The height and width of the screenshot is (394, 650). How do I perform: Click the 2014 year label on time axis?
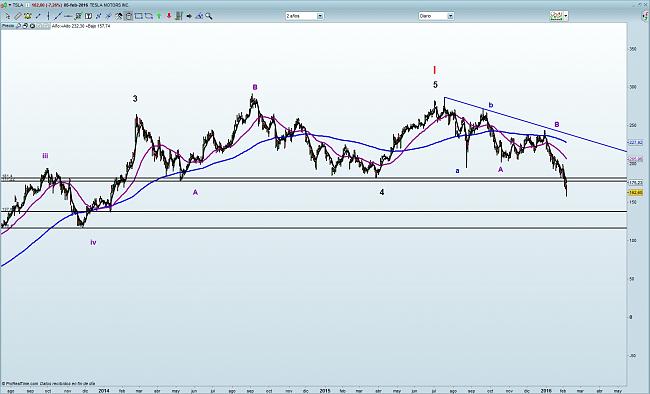tap(104, 390)
